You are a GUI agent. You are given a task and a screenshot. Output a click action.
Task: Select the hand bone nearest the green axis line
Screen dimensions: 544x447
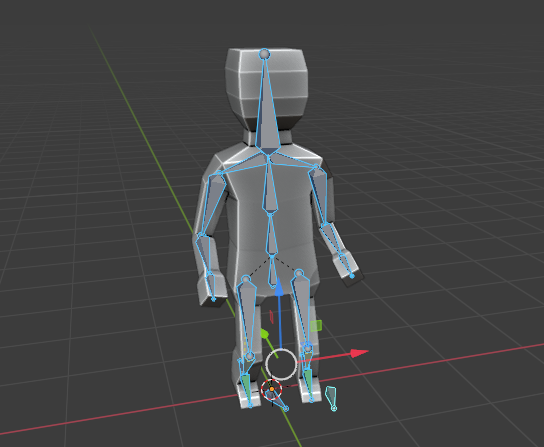click(x=212, y=286)
